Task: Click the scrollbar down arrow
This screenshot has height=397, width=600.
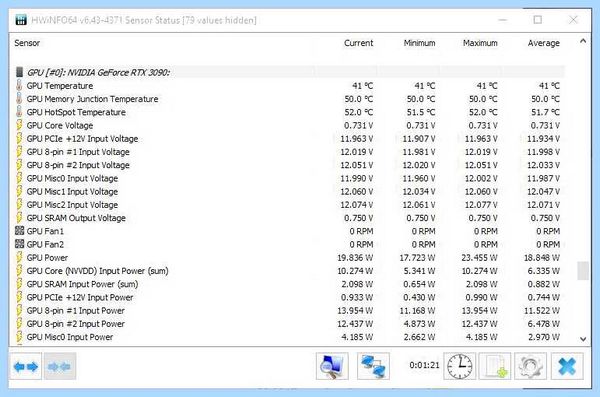Action: tap(583, 339)
